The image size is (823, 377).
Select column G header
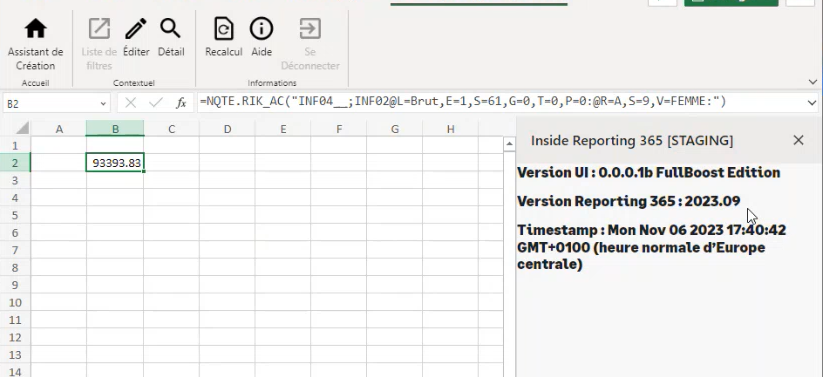click(395, 129)
